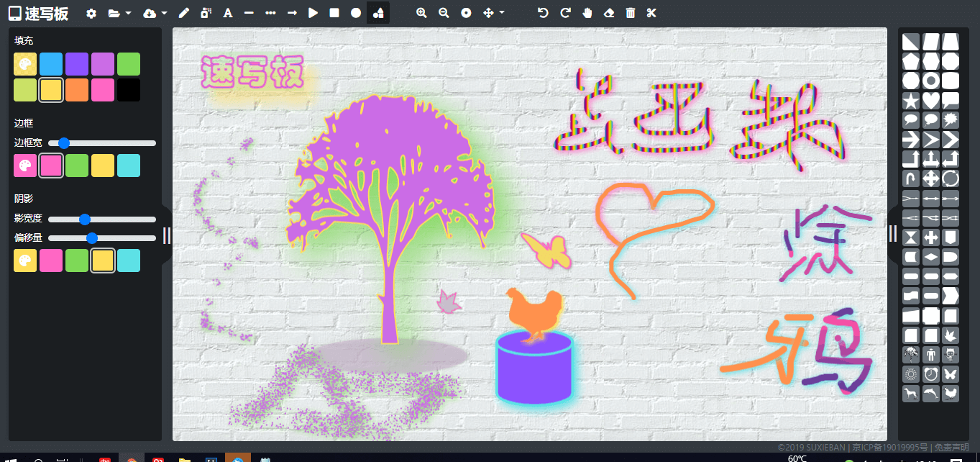Click the trash delete icon
Viewport: 980px width, 462px height.
pos(631,13)
